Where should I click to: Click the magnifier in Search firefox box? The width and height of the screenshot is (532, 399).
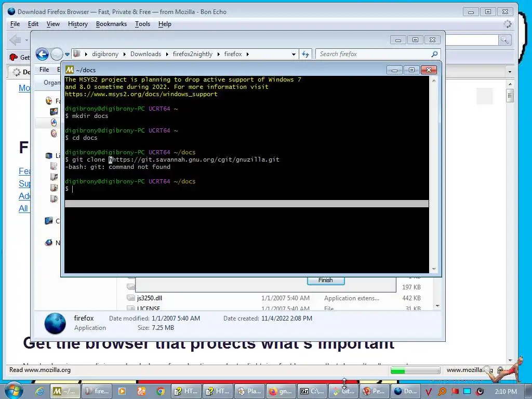(x=434, y=54)
